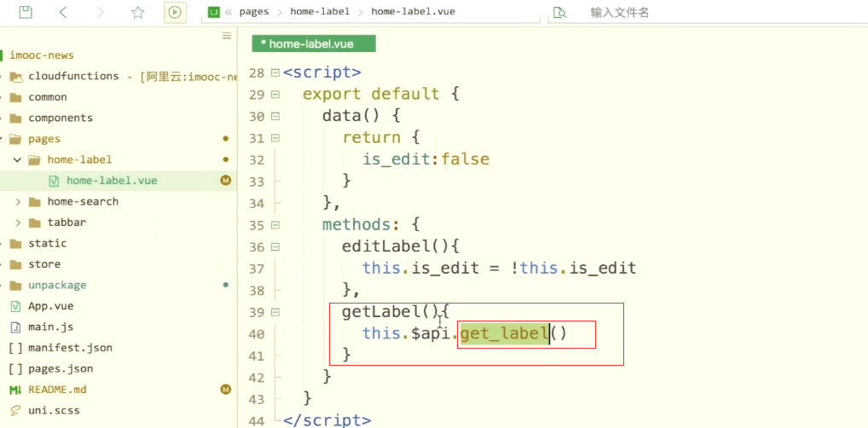This screenshot has height=428, width=868.
Task: Collapse the home-label folder chevron
Action: (x=18, y=160)
